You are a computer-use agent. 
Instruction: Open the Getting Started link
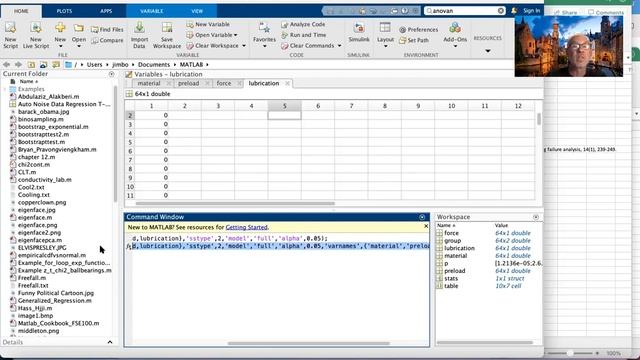[x=247, y=227]
